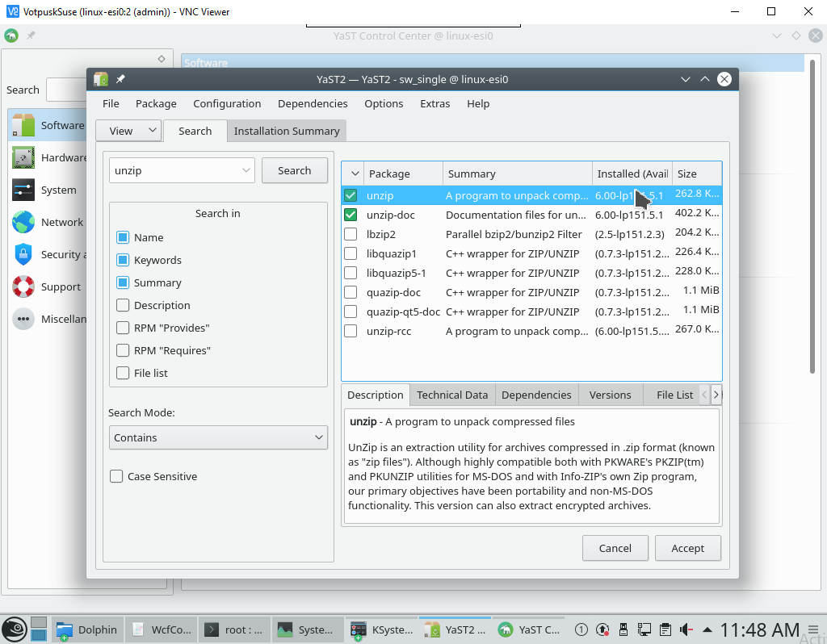The width and height of the screenshot is (827, 644).
Task: Click the Cancel button
Action: tap(615, 548)
